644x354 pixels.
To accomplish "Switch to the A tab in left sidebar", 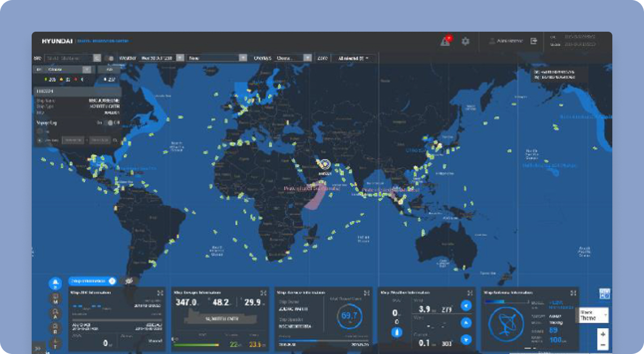I will pyautogui.click(x=55, y=313).
